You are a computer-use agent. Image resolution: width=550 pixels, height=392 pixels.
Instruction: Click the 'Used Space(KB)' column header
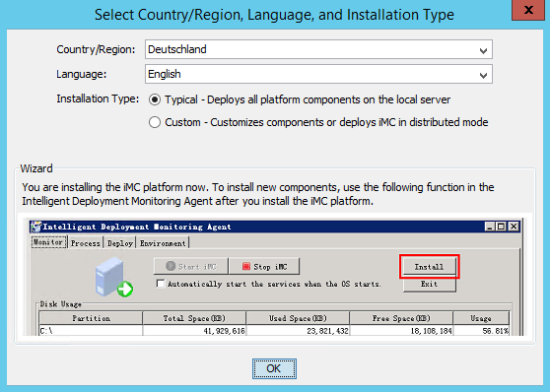click(298, 318)
